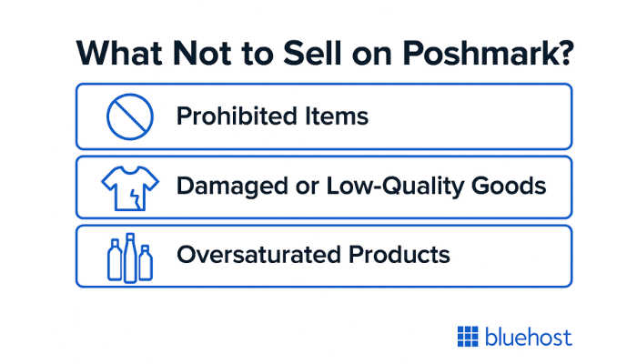Click the word "Items" in first row

point(337,116)
